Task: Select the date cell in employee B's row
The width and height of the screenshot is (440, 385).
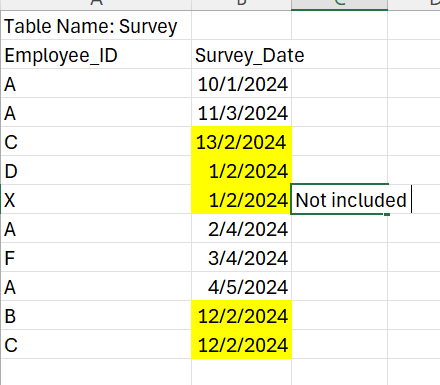Action: 242,315
